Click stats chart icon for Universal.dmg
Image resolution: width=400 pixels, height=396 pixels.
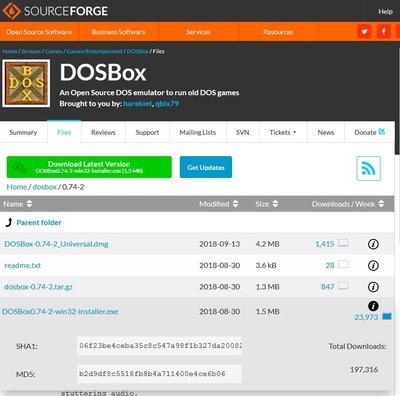pos(343,243)
